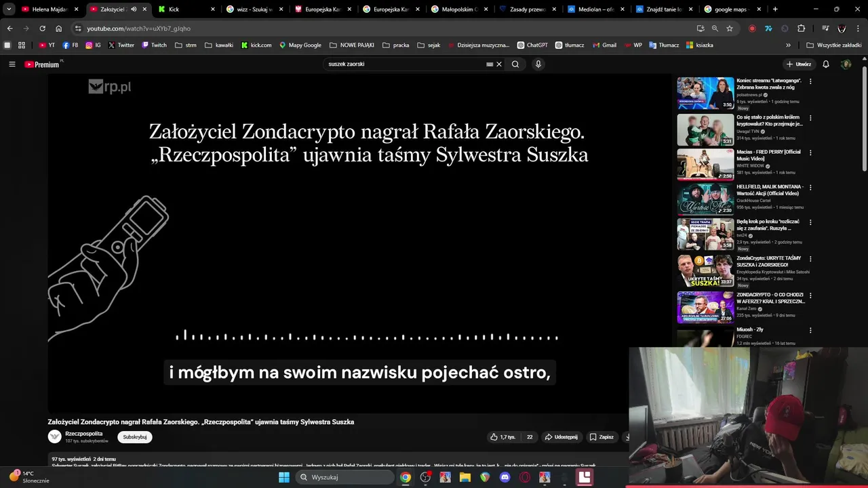Open Discord from the taskbar
The width and height of the screenshot is (868, 488).
[505, 477]
